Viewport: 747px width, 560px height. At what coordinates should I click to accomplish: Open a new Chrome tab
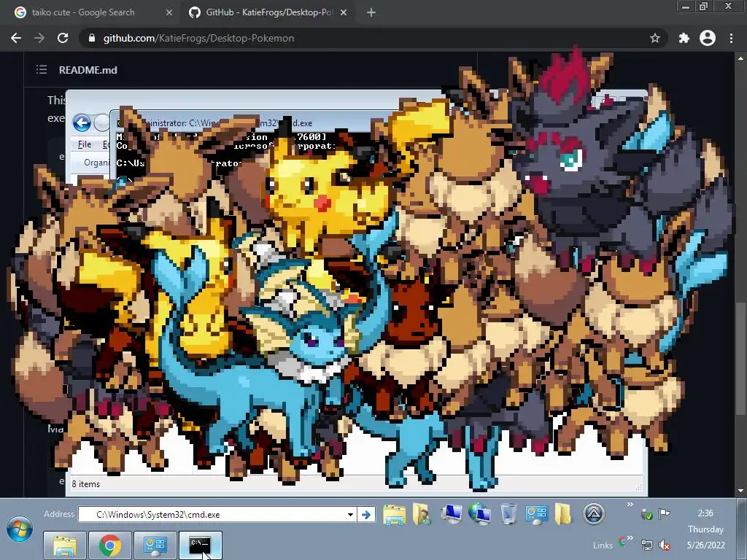(371, 13)
